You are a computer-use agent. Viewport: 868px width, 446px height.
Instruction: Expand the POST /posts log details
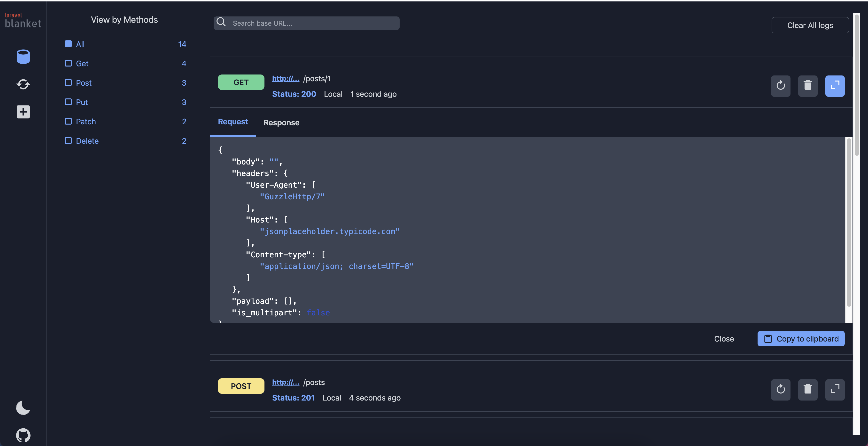click(x=834, y=389)
